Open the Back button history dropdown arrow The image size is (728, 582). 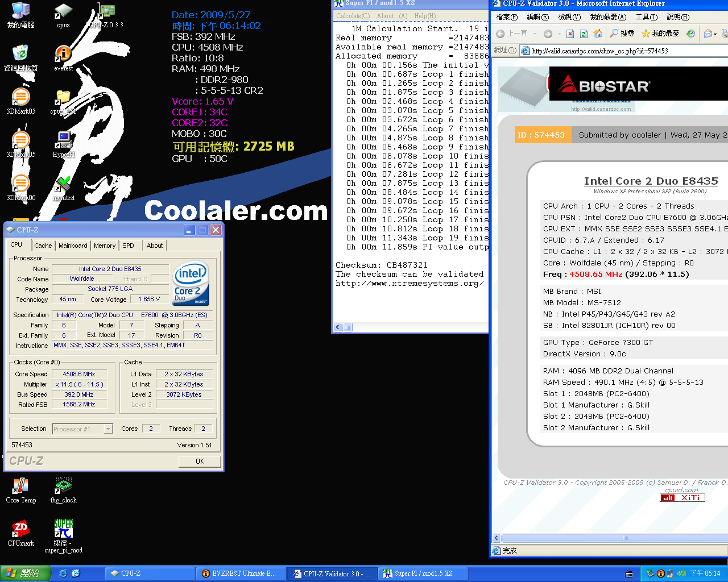click(x=533, y=34)
